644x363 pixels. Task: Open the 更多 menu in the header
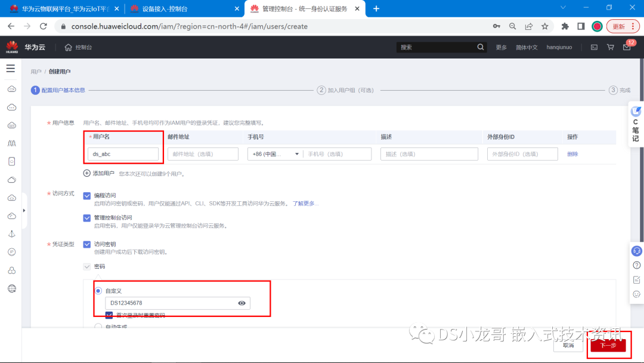click(x=501, y=47)
